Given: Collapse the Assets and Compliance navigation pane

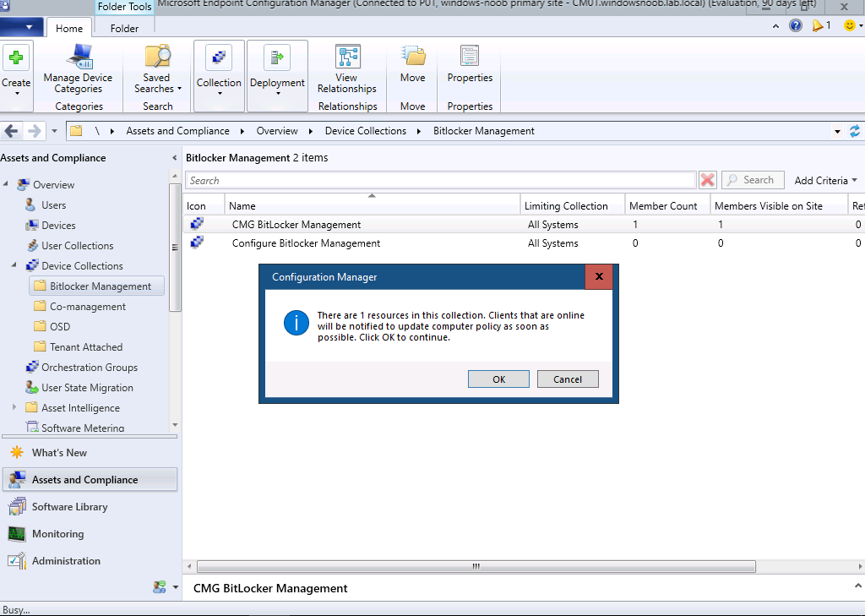Looking at the screenshot, I should coord(174,158).
